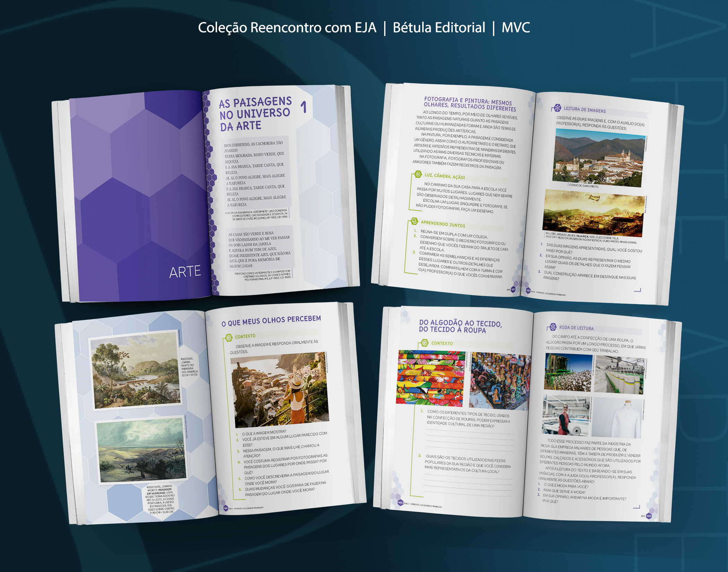Click the purple page number badge 426
This screenshot has height=572, width=728.
tap(528, 291)
